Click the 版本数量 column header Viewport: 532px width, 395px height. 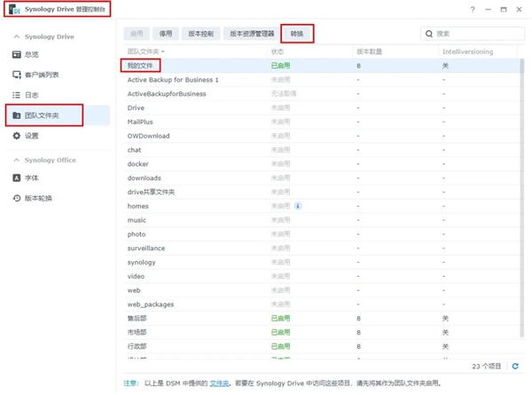point(395,51)
